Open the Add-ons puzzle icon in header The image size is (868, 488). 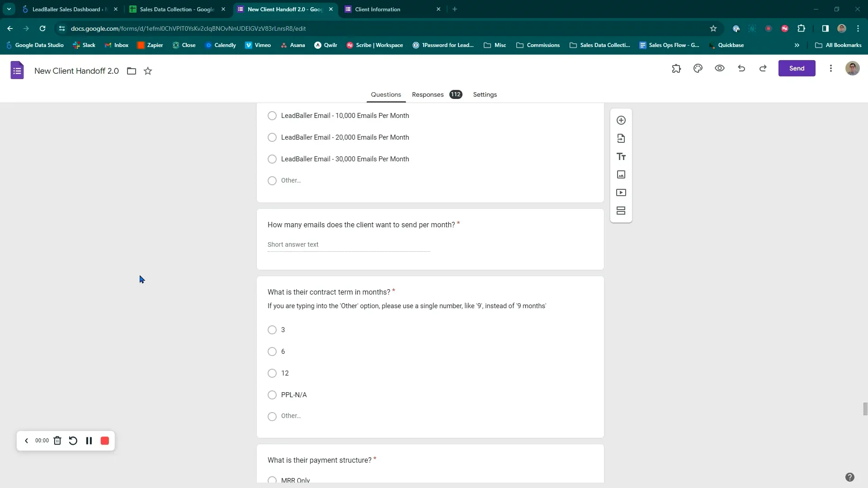tap(676, 68)
